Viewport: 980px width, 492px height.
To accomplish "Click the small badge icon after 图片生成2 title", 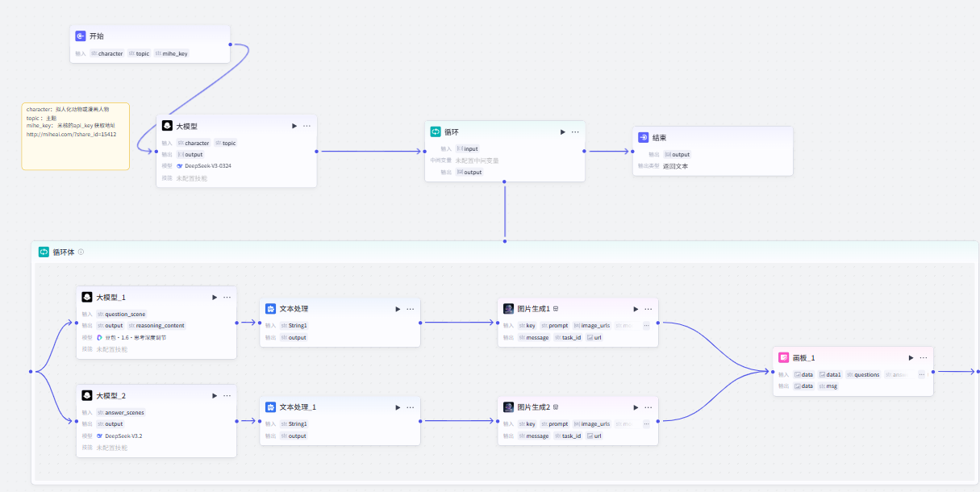I will (x=556, y=407).
